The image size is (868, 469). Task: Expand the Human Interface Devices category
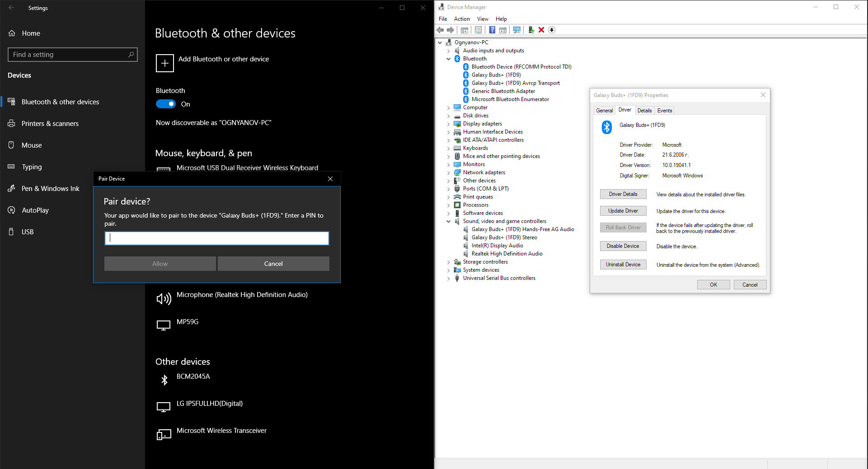tap(449, 132)
